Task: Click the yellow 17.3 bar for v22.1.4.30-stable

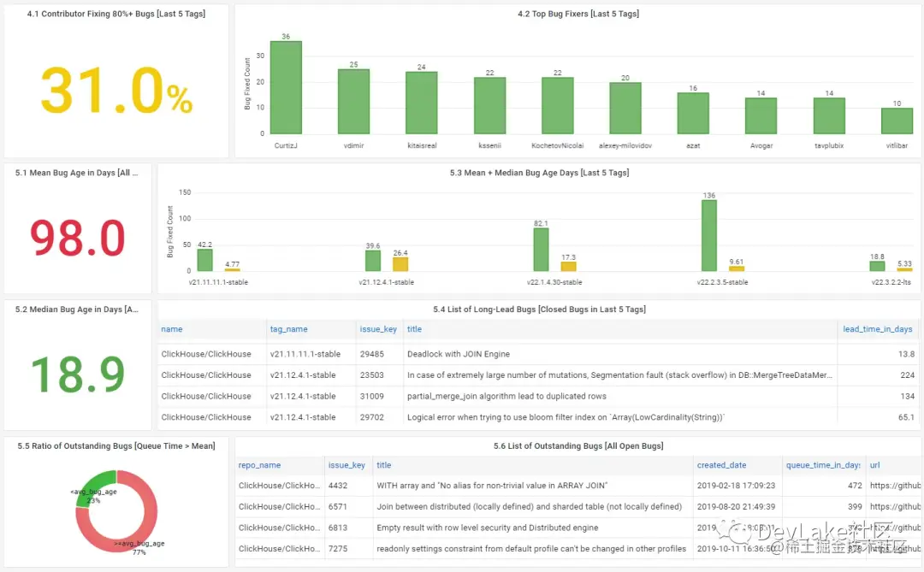Action: (x=569, y=266)
